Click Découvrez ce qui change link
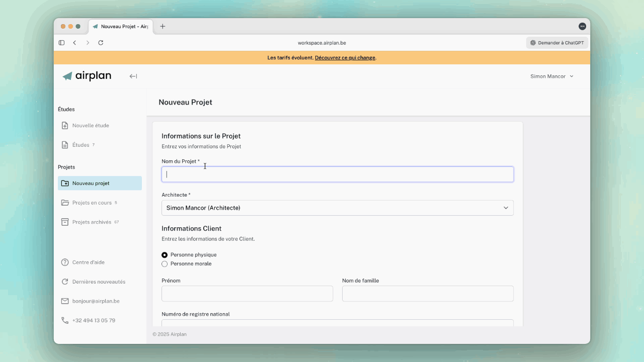This screenshot has height=362, width=644. 345,58
